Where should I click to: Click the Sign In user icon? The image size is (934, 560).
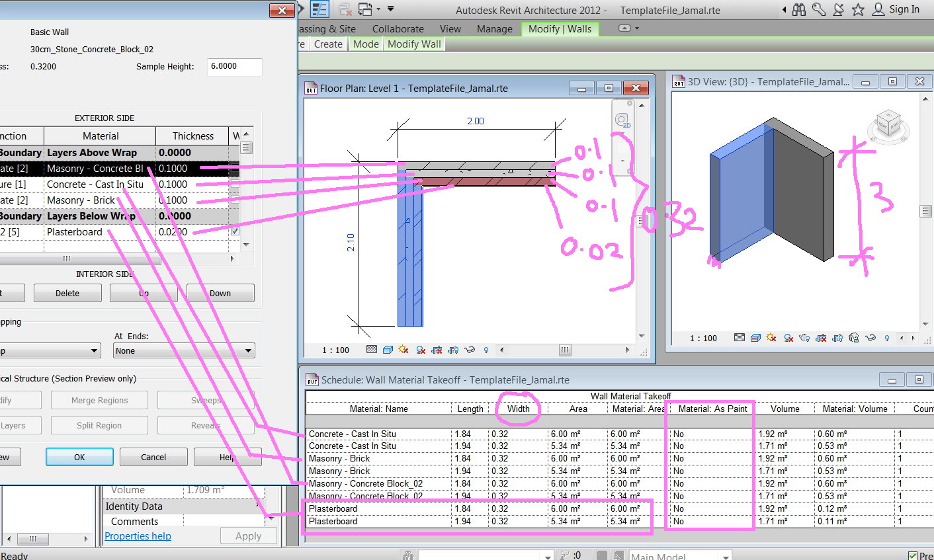[x=878, y=9]
